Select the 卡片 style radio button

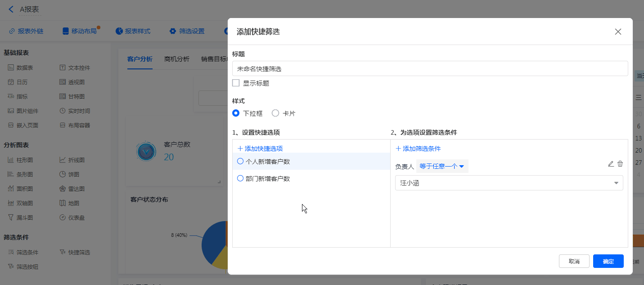275,113
